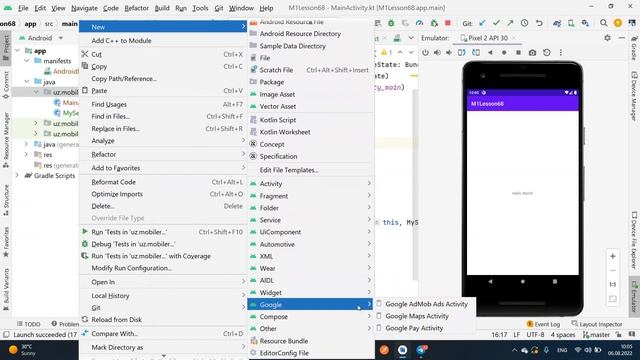Expand the Gradle Scripts node
This screenshot has height=360, width=640.
17,176
